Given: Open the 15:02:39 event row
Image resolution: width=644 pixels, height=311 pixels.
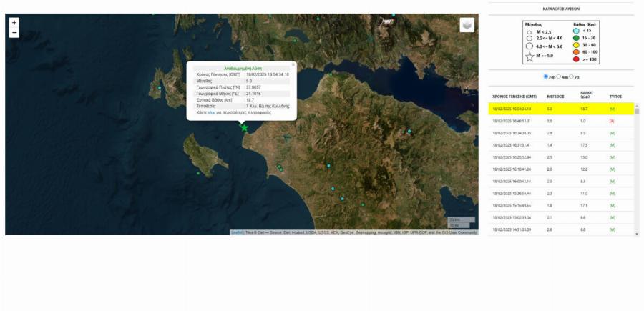Looking at the screenshot, I should coord(561,217).
